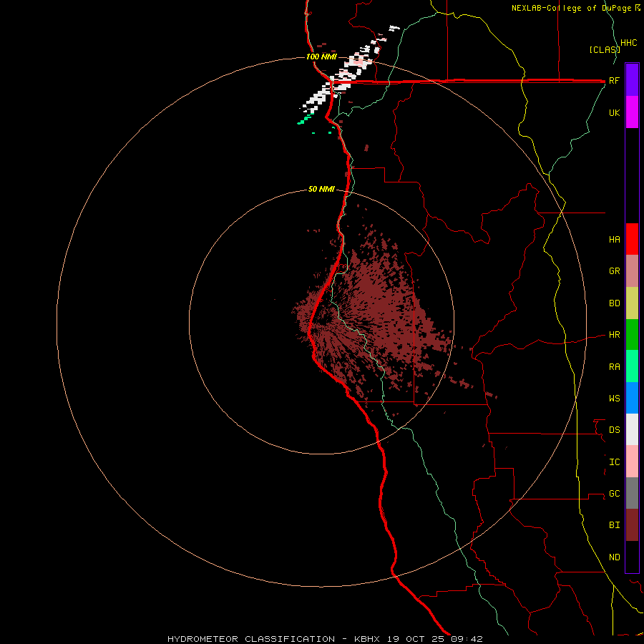Click the 100 NMI range ring label

point(321,57)
